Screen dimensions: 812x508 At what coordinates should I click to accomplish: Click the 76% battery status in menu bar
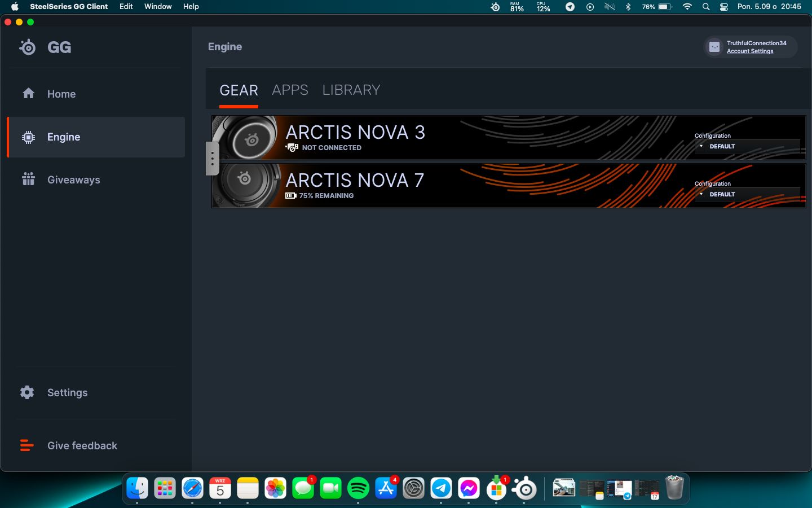pos(657,7)
